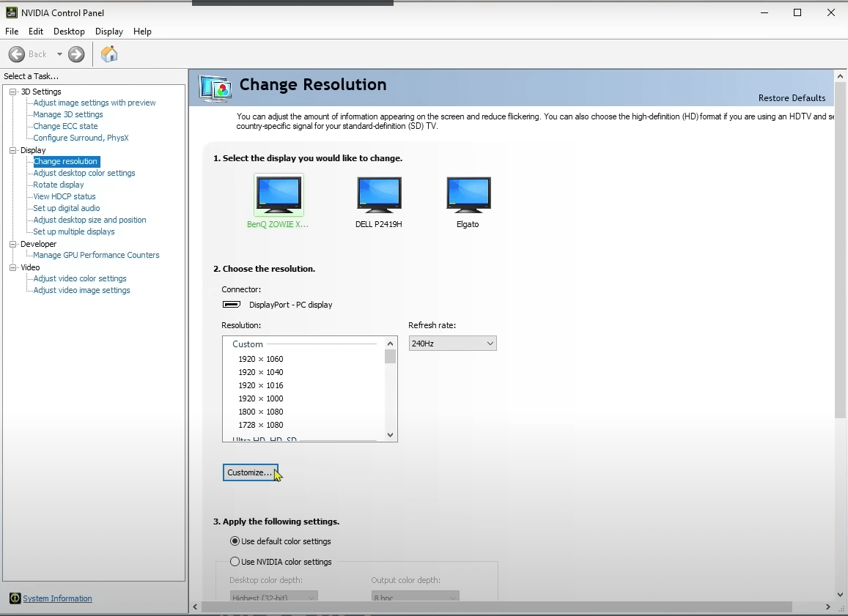The width and height of the screenshot is (848, 616).
Task: Open Set up digital audio
Action: 67,208
